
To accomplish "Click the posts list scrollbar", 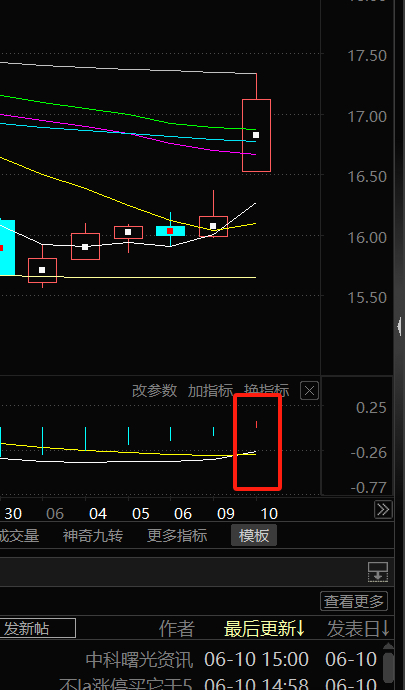I will click(389, 666).
